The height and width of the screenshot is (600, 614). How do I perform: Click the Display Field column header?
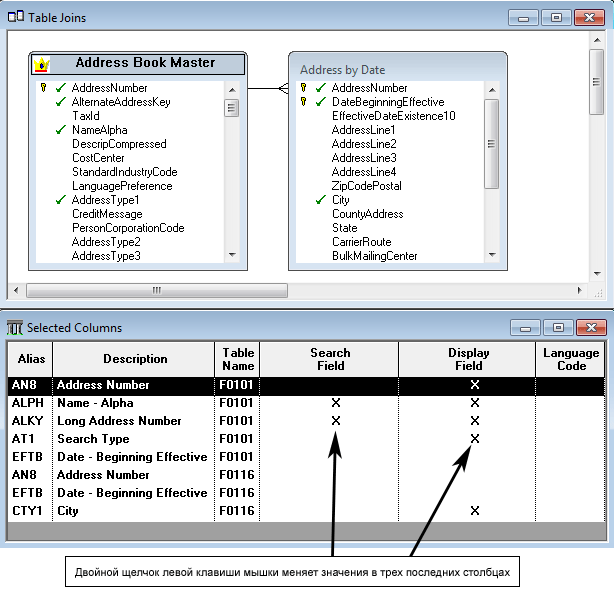[468, 359]
